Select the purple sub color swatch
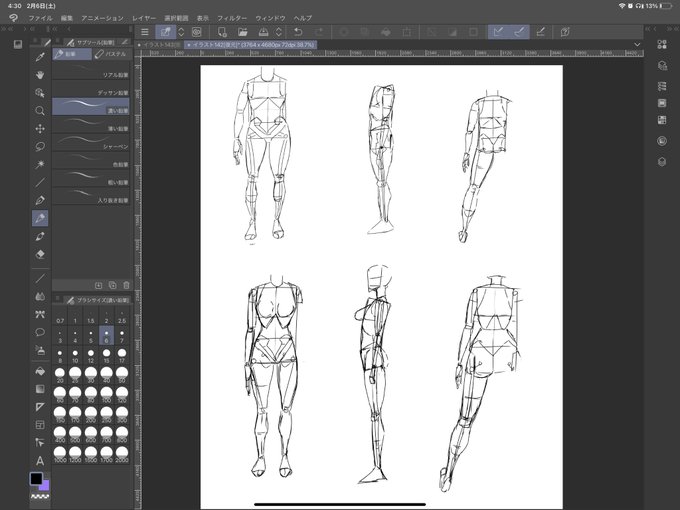This screenshot has width=680, height=510. [45, 486]
